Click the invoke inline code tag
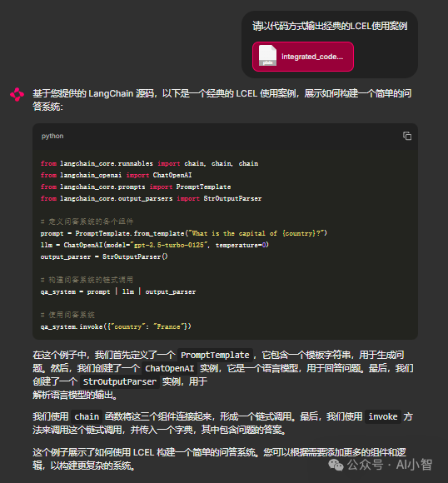The height and width of the screenshot is (483, 448). 383,416
